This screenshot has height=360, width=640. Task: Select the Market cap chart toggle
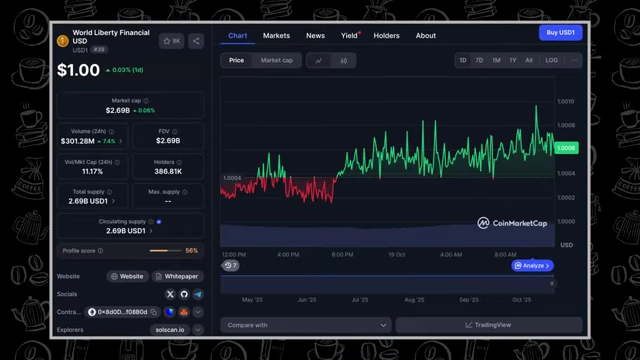(x=277, y=60)
